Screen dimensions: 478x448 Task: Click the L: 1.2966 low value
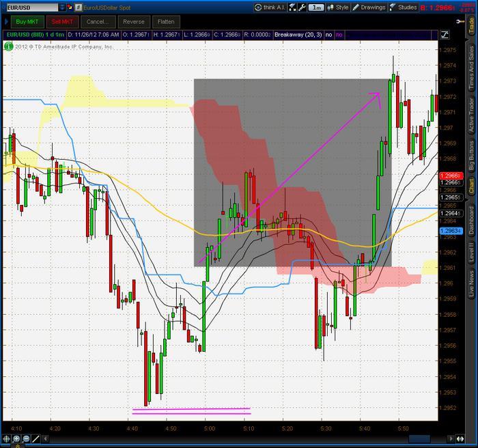(197, 35)
